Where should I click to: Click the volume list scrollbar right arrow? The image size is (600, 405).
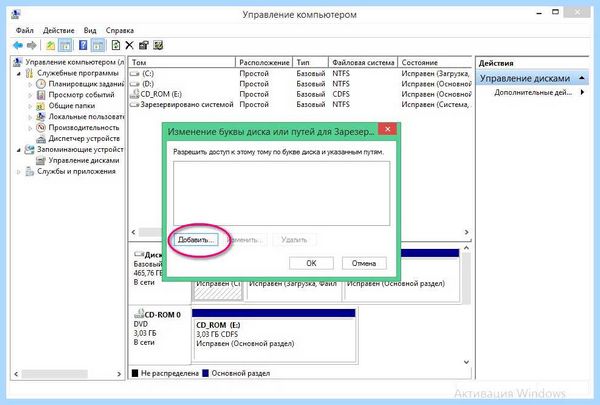click(466, 232)
